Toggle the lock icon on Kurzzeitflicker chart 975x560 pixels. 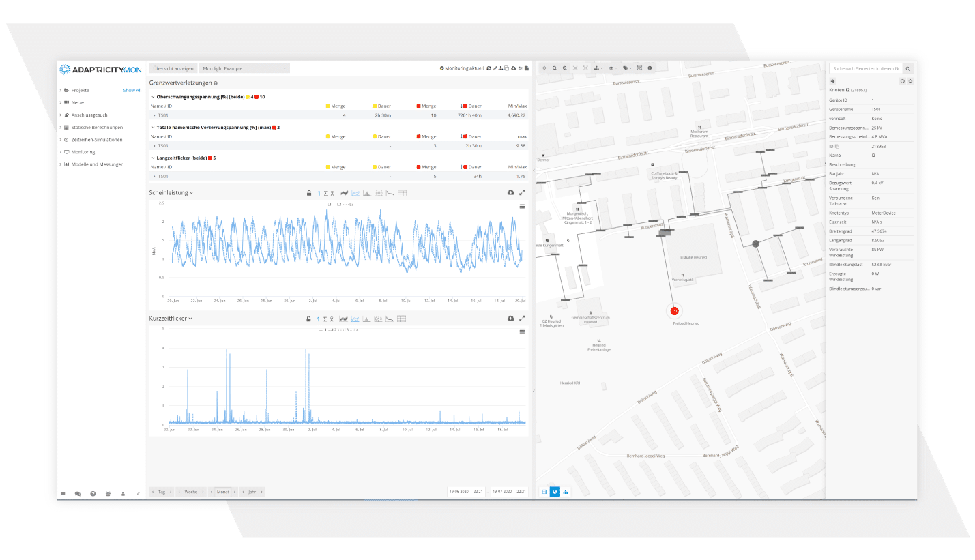click(308, 319)
